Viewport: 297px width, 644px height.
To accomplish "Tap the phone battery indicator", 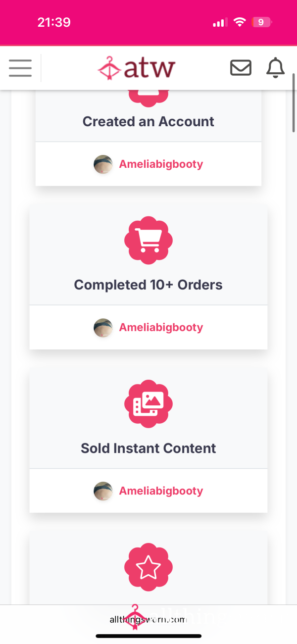I will pos(262,22).
